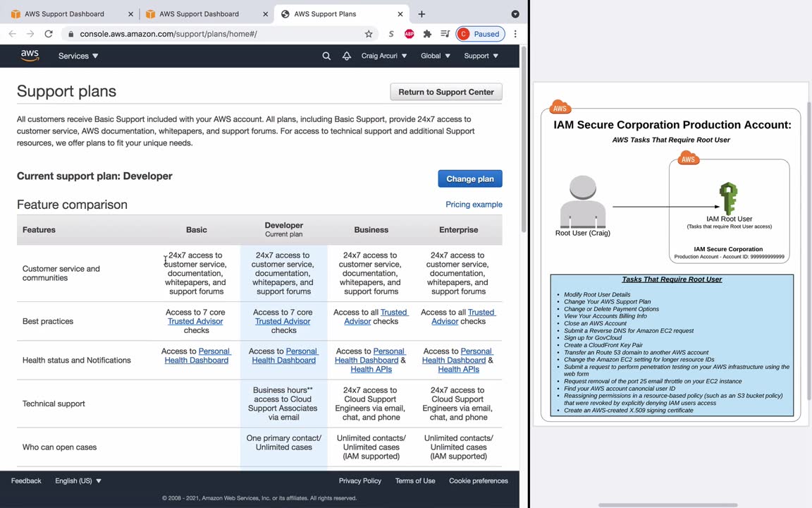Click the AWS logo home icon
Image resolution: width=812 pixels, height=508 pixels.
pyautogui.click(x=30, y=56)
